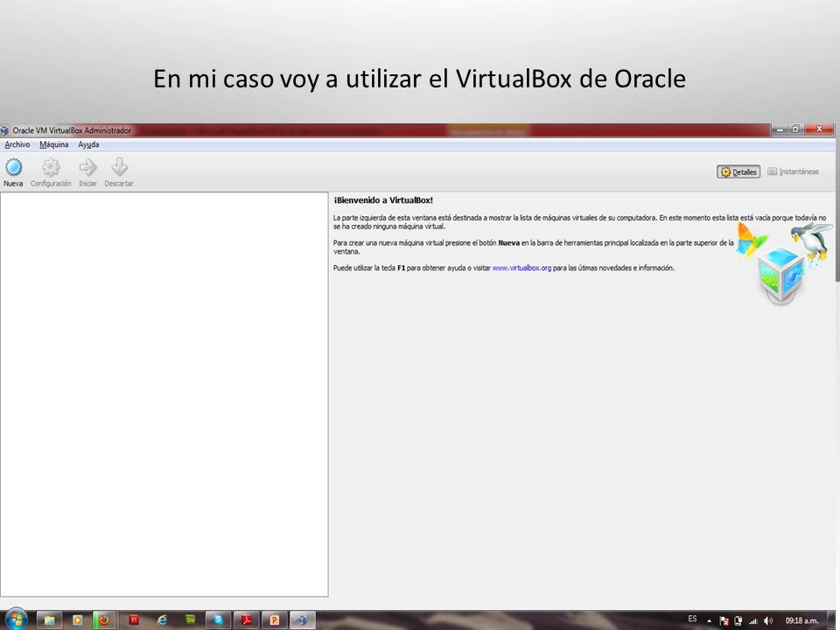This screenshot has width=840, height=630.
Task: Minimize the VirtualBox window
Action: tap(780, 129)
